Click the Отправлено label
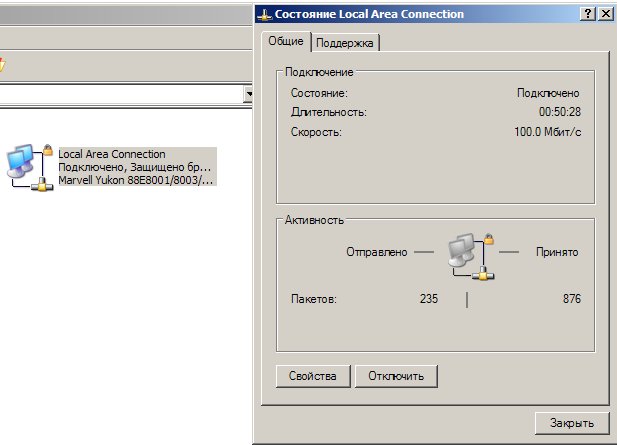Viewport: 617px width, 445px height. pos(377,252)
